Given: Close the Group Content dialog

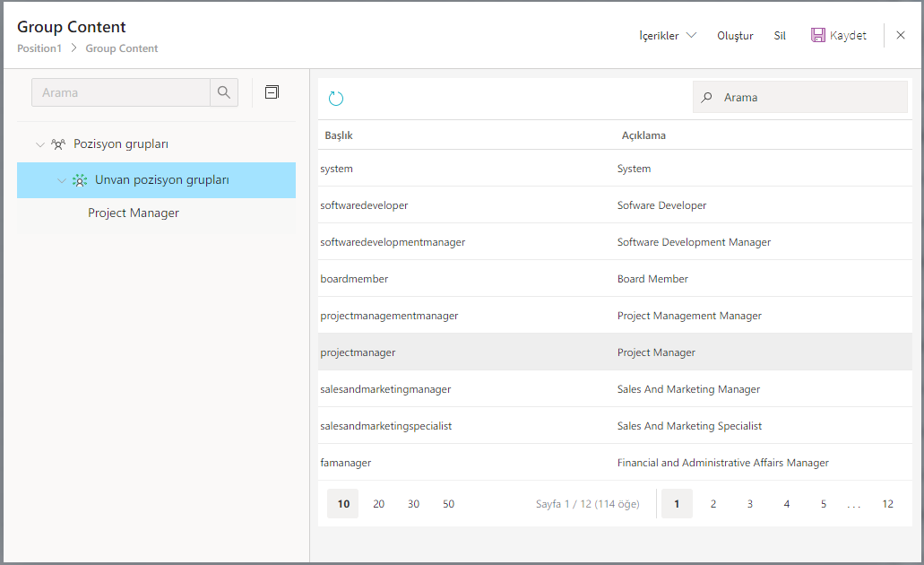Looking at the screenshot, I should (901, 35).
